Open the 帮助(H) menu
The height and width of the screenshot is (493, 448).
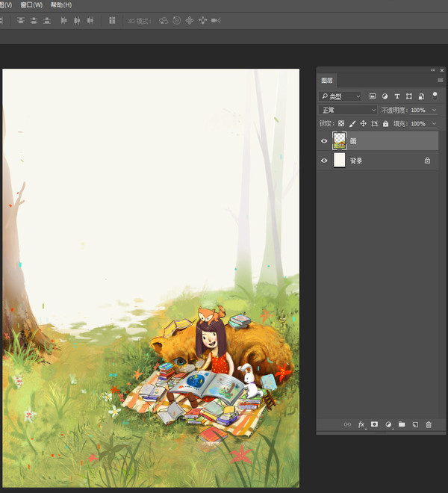(x=61, y=5)
